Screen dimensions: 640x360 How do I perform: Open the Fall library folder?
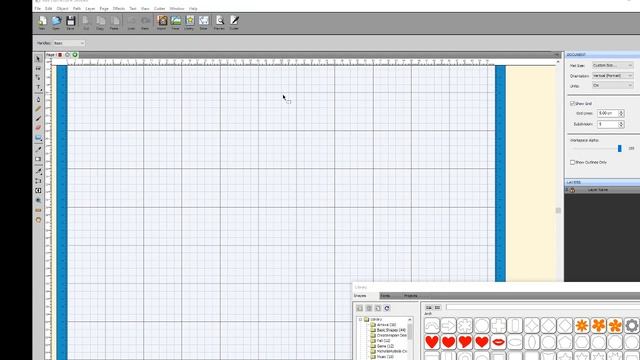(383, 340)
